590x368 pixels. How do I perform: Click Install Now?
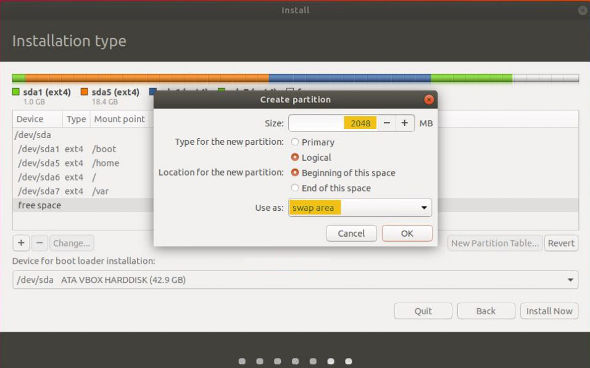[549, 311]
